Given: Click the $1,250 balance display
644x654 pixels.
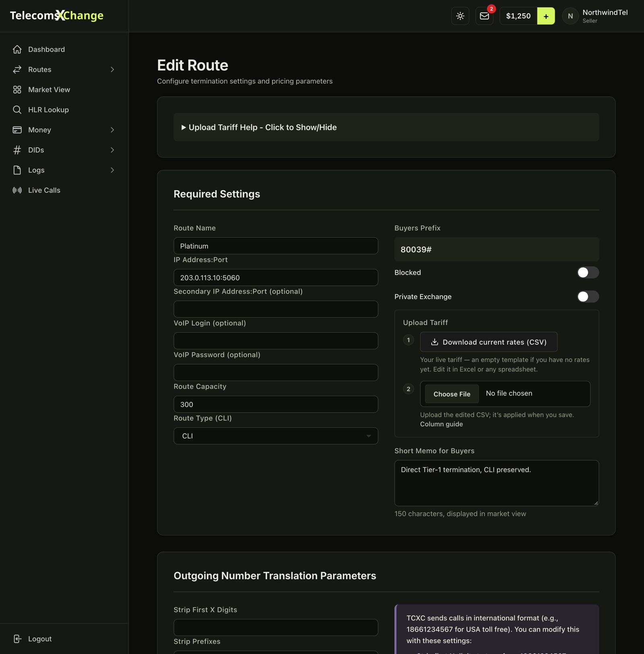Looking at the screenshot, I should 518,16.
